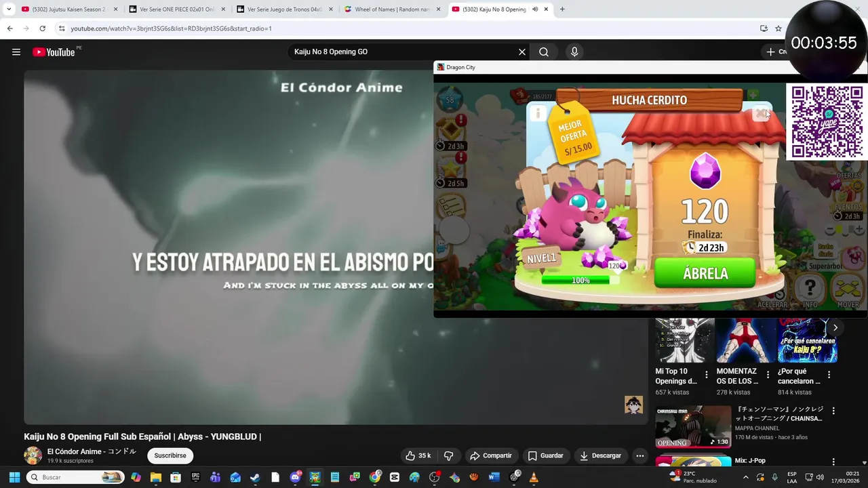Open the Windows Start menu
868x488 pixels.
point(14,477)
